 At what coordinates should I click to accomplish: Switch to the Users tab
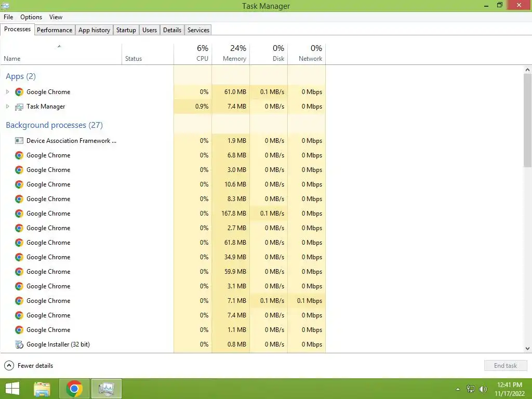click(150, 30)
